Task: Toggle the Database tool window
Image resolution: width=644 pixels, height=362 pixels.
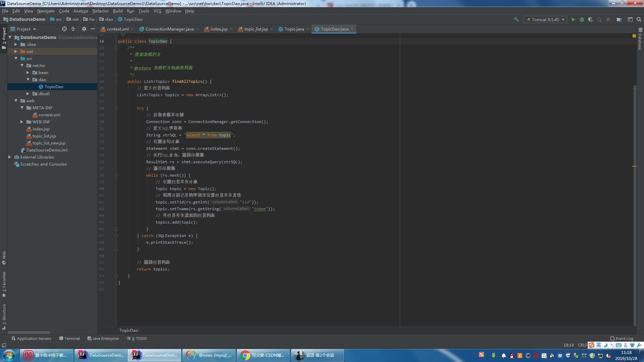Action: point(640,40)
